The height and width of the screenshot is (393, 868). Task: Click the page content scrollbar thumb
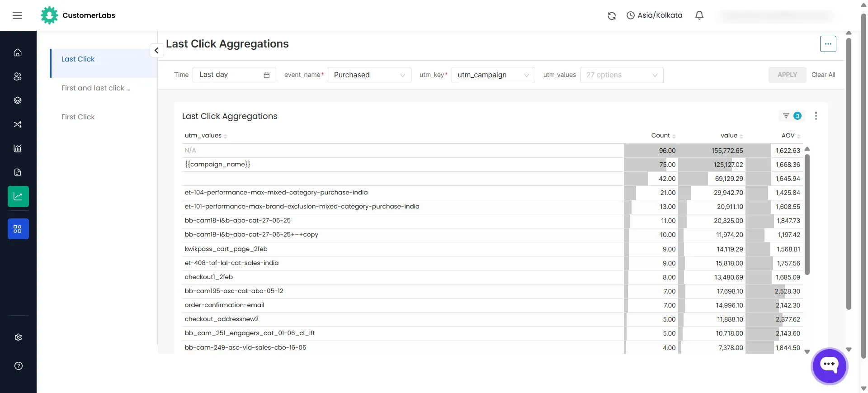tap(849, 174)
